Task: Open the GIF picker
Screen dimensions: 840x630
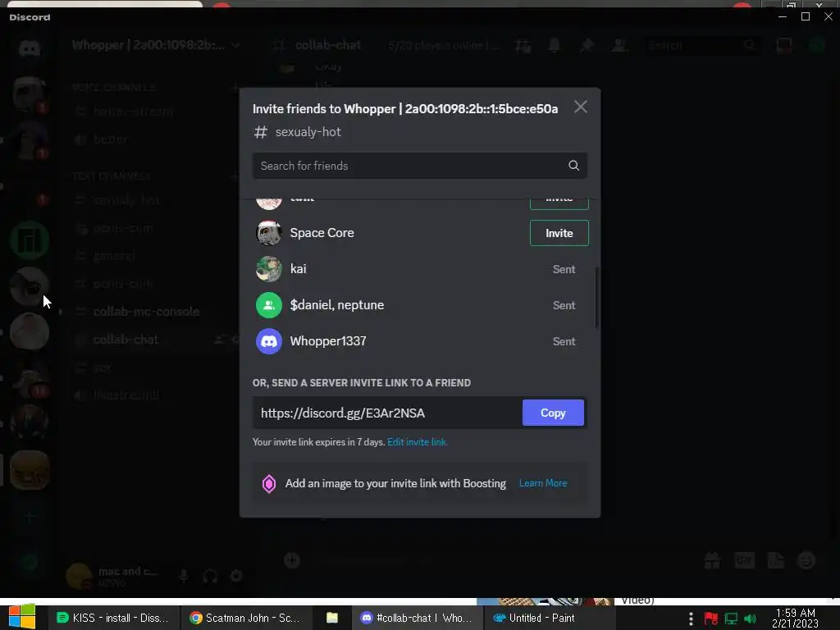Action: (744, 561)
